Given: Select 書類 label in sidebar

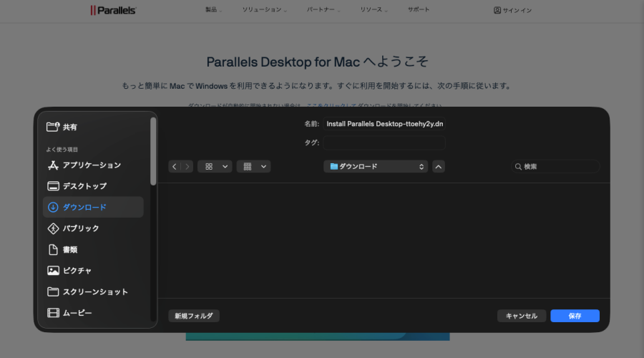Looking at the screenshot, I should coord(70,249).
